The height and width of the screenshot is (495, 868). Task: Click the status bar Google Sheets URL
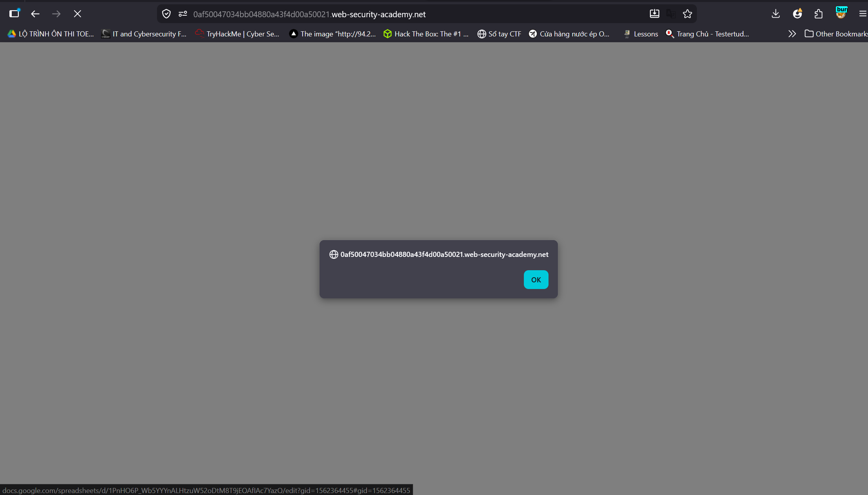206,490
